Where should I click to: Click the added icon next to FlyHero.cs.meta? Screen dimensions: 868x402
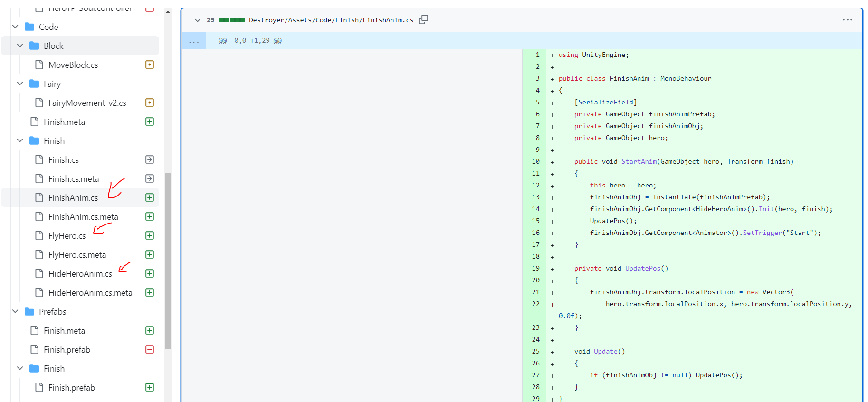(x=150, y=254)
